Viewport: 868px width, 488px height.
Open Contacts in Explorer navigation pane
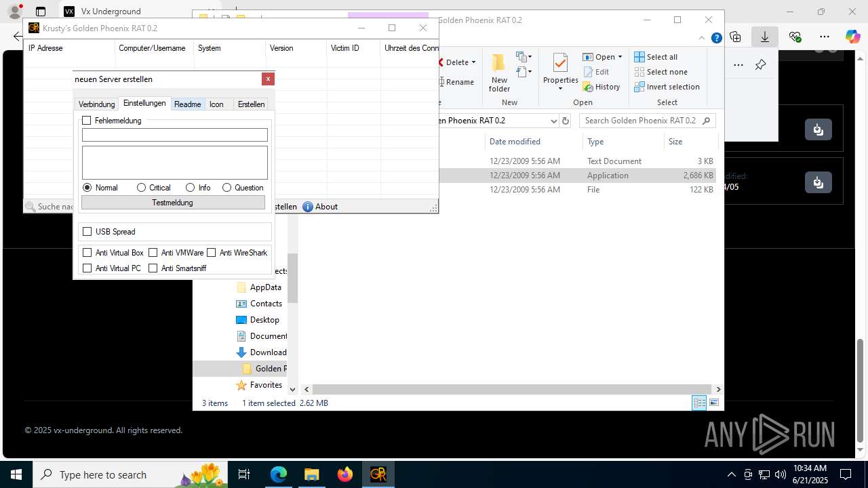coord(259,304)
